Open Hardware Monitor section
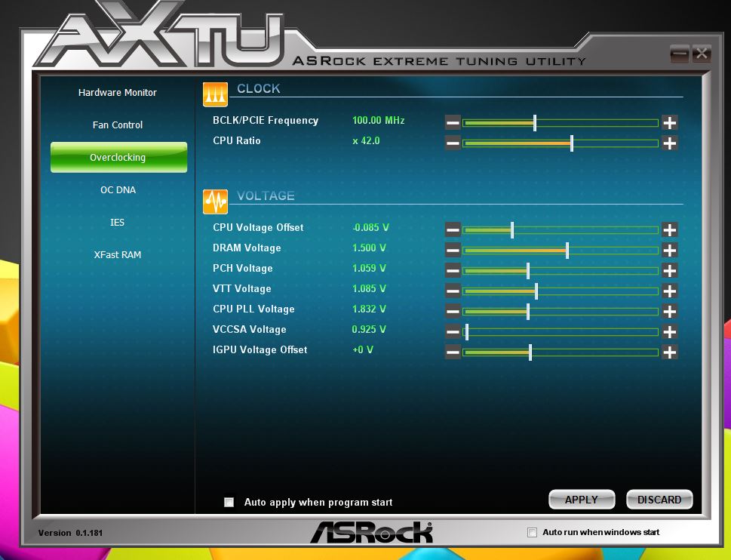Screen dimensions: 731x560 point(118,92)
